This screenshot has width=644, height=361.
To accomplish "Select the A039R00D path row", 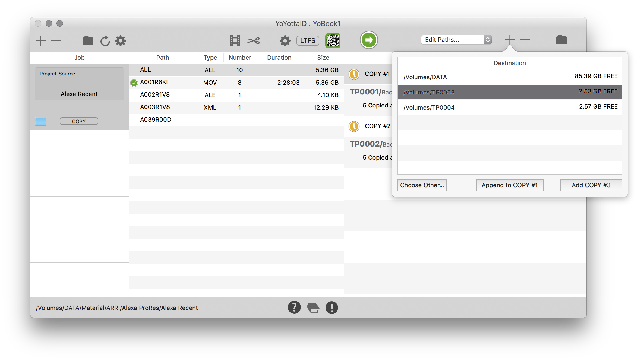I will point(163,120).
